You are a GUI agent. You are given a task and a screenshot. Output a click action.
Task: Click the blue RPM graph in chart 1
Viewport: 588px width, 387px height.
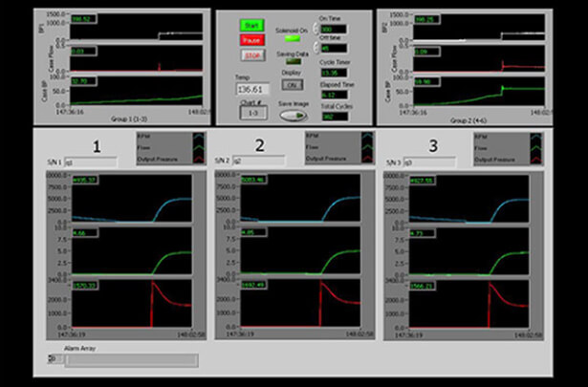pyautogui.click(x=132, y=199)
